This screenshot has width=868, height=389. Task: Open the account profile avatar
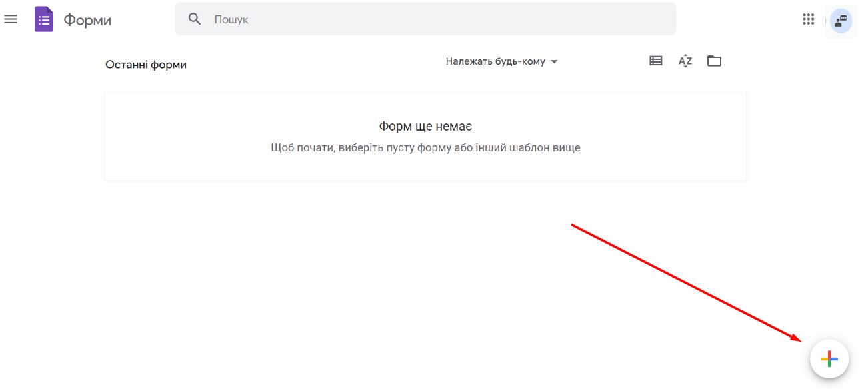click(841, 21)
